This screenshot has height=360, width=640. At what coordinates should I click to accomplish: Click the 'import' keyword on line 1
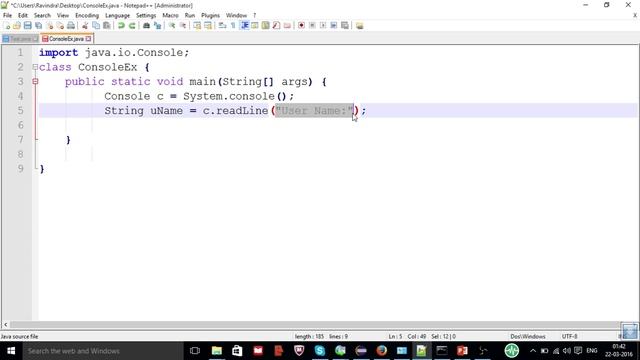click(58, 53)
